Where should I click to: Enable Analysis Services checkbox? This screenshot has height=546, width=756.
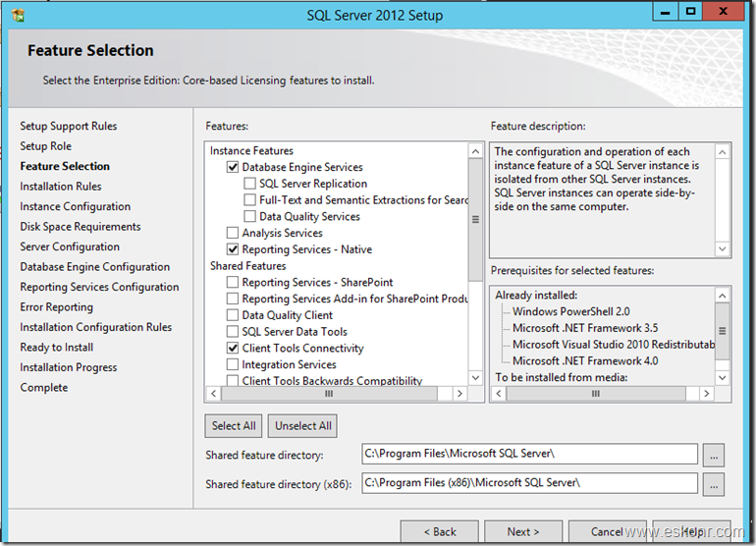(233, 233)
